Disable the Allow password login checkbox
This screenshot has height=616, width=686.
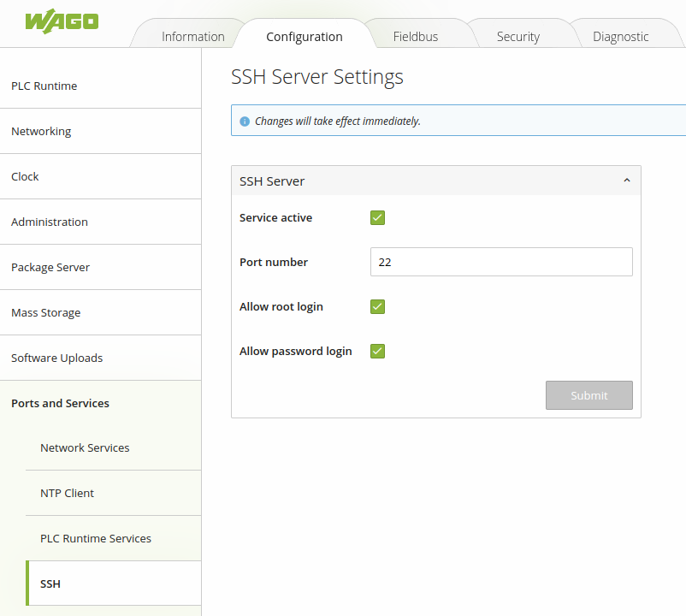[x=377, y=351]
